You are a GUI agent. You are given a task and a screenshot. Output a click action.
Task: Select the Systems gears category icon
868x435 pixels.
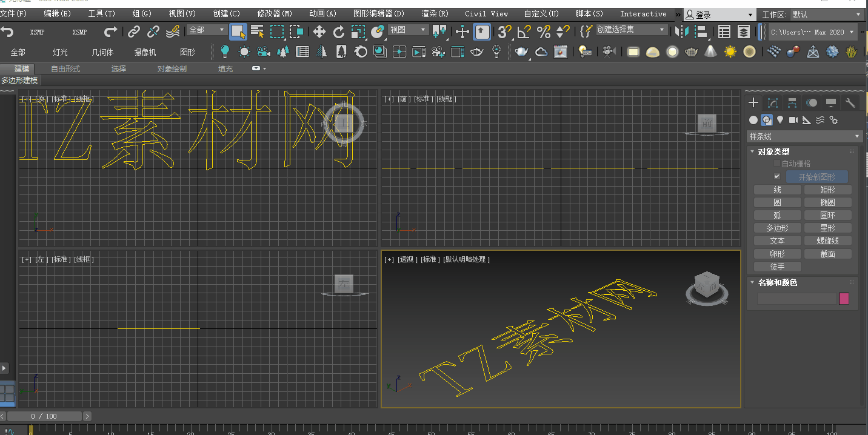pos(833,120)
